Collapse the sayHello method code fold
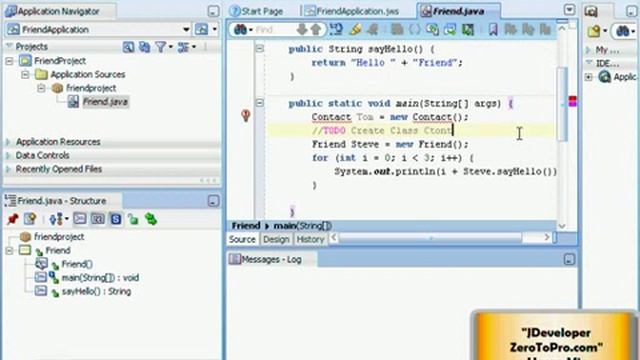 click(260, 49)
